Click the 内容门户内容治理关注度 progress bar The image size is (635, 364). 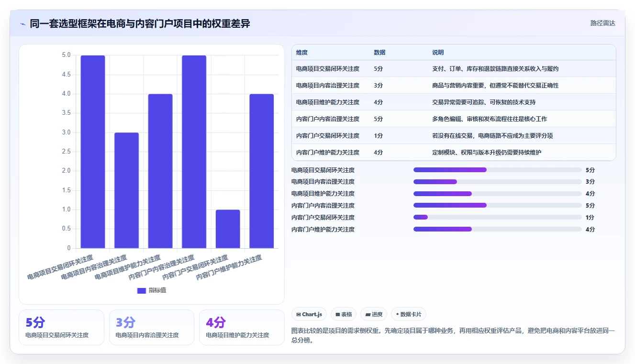[x=498, y=206]
